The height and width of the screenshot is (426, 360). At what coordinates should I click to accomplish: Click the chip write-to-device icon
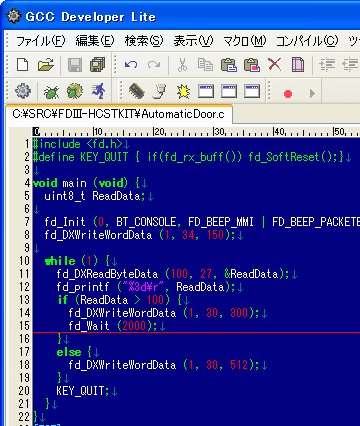click(137, 91)
